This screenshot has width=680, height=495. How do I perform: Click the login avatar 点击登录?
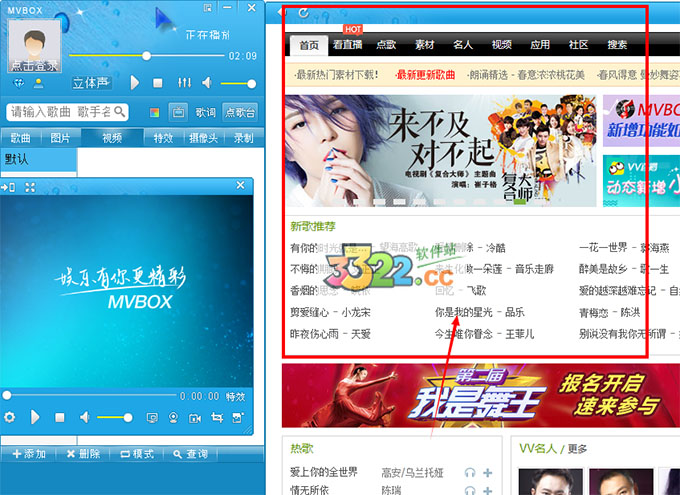click(x=35, y=46)
